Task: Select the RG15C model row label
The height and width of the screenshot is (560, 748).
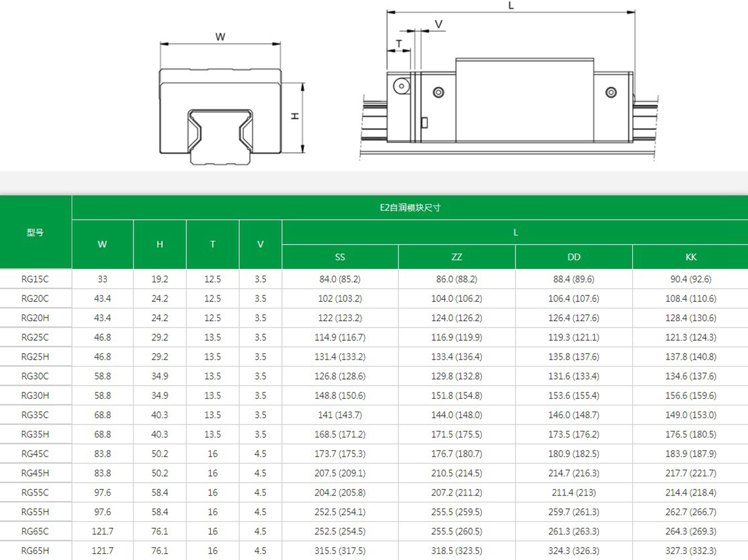Action: 35,279
